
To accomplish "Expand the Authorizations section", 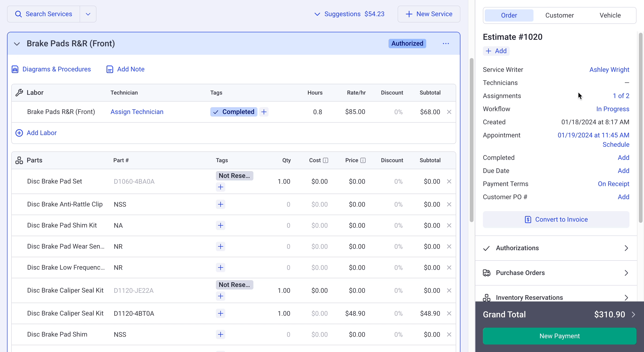I will [626, 248].
